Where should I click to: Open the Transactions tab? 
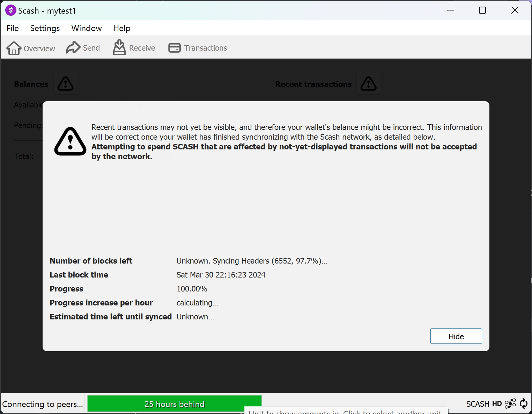[x=198, y=48]
